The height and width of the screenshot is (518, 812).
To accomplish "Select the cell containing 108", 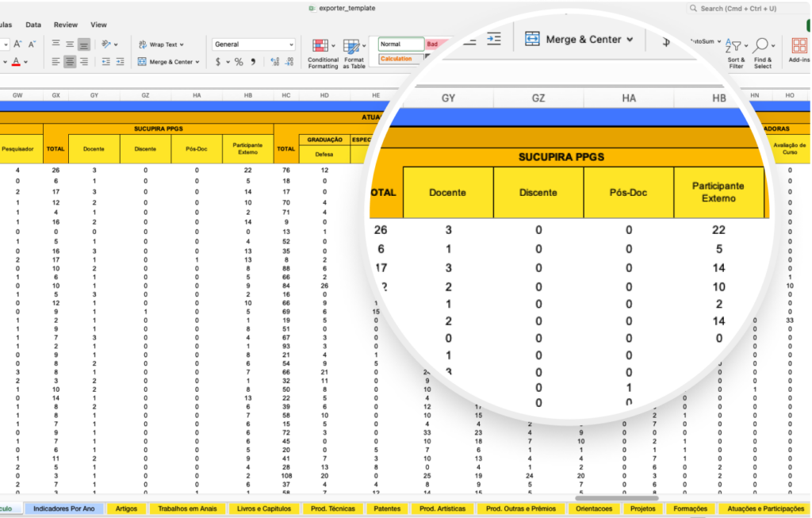I will click(x=285, y=475).
